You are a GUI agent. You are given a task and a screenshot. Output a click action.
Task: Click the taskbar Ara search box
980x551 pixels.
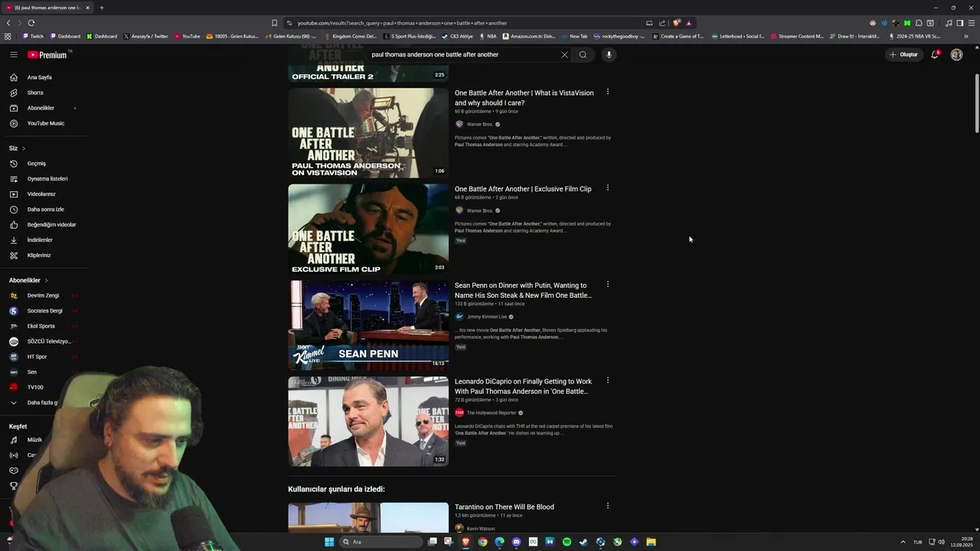click(381, 542)
